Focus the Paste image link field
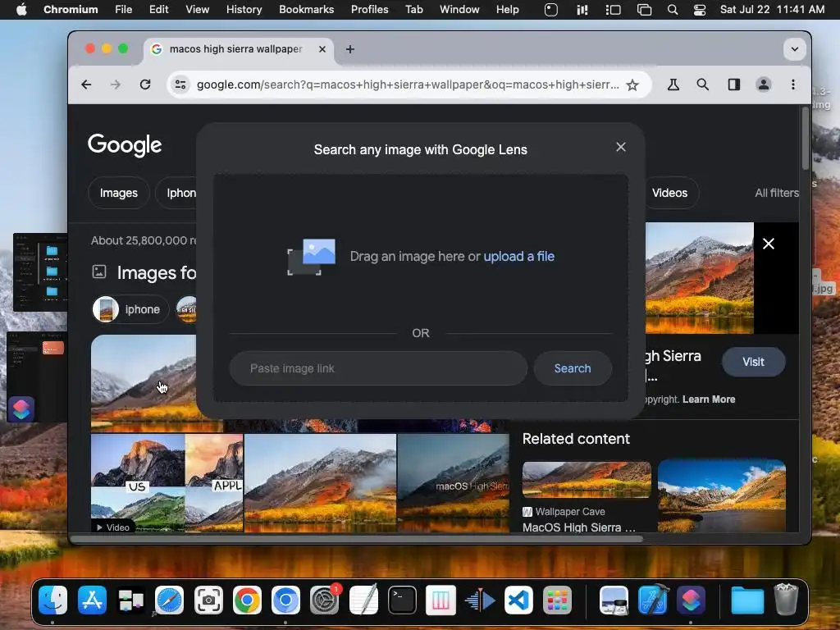Screen dimensions: 840x630 tap(378, 368)
